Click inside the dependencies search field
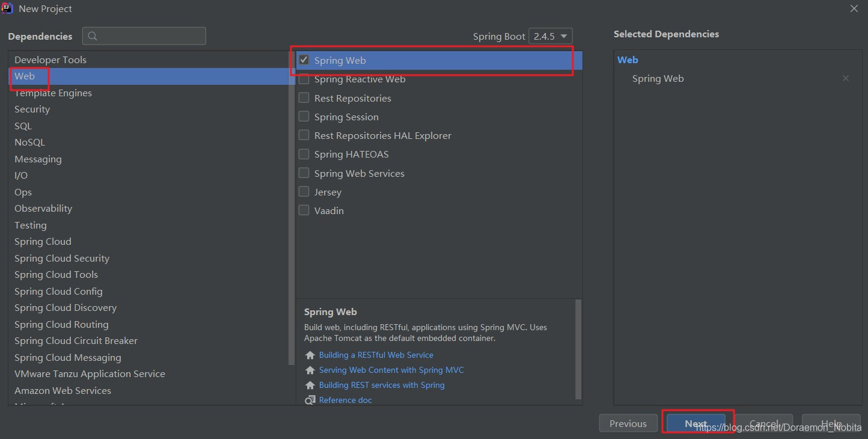The width and height of the screenshot is (868, 439). coord(150,36)
